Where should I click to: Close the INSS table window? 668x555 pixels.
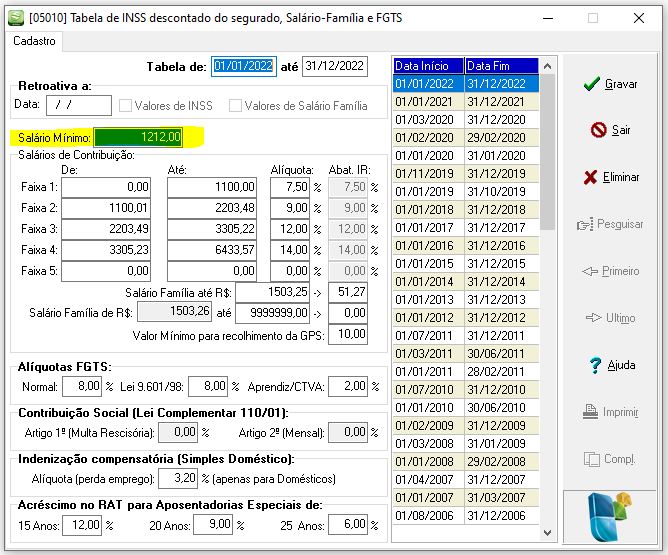639,18
